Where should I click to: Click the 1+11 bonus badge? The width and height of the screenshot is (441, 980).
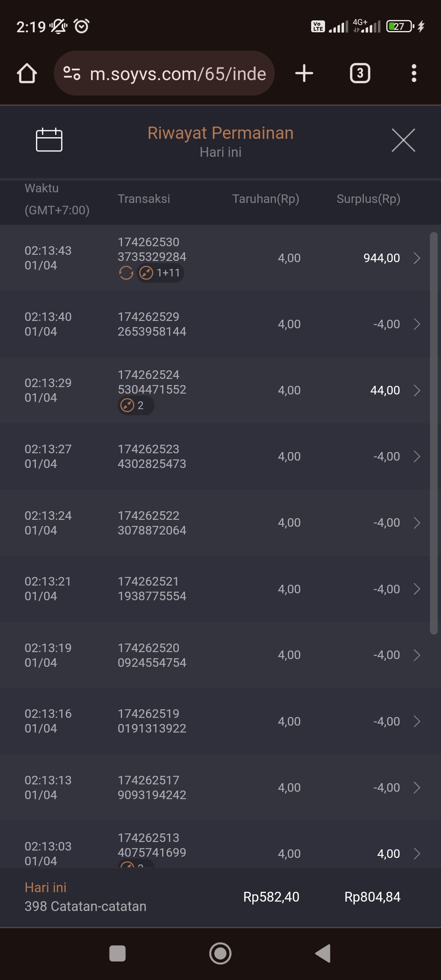tap(160, 273)
